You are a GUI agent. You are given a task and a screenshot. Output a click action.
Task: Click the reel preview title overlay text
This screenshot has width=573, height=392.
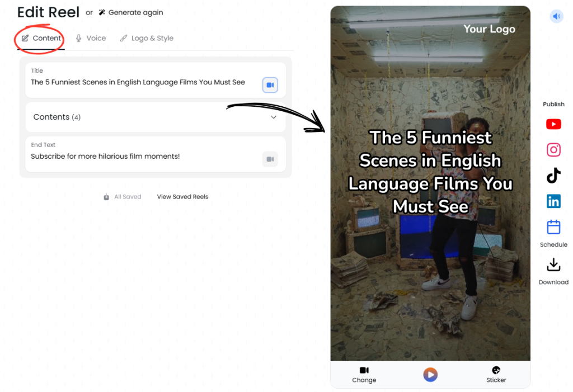(x=430, y=172)
